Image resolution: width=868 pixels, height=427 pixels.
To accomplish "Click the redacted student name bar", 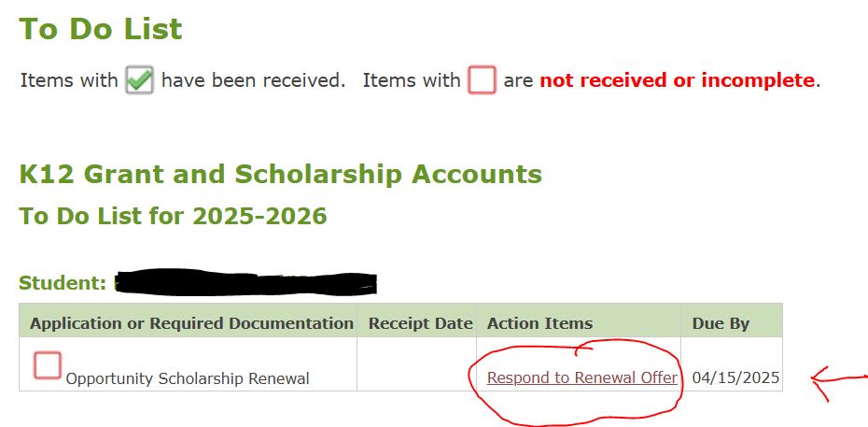I will pyautogui.click(x=245, y=282).
